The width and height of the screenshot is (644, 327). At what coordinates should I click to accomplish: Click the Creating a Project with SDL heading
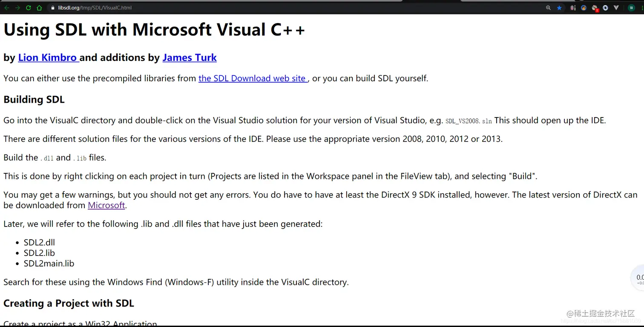(x=69, y=303)
